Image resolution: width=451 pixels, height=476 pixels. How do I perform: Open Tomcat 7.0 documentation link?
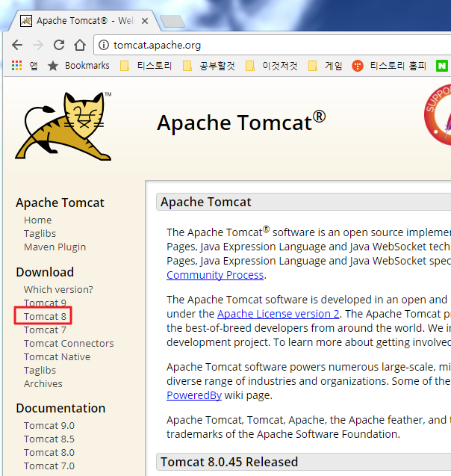click(49, 466)
